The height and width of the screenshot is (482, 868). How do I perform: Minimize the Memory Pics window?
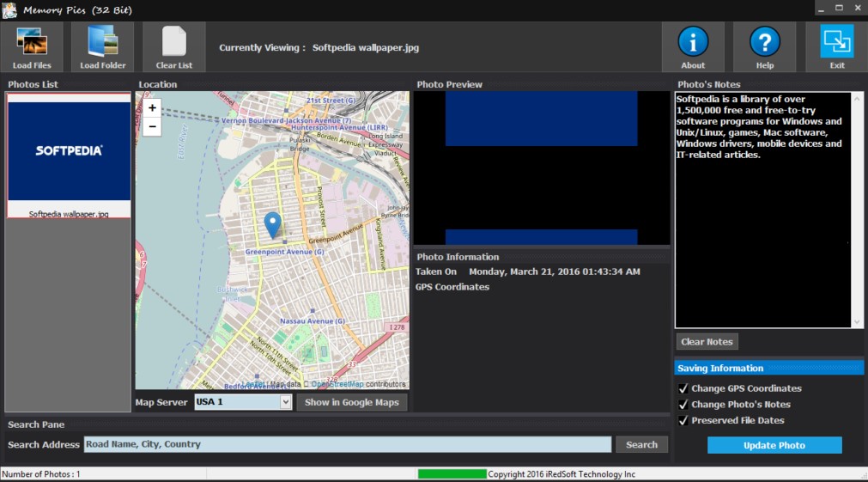[x=821, y=9]
